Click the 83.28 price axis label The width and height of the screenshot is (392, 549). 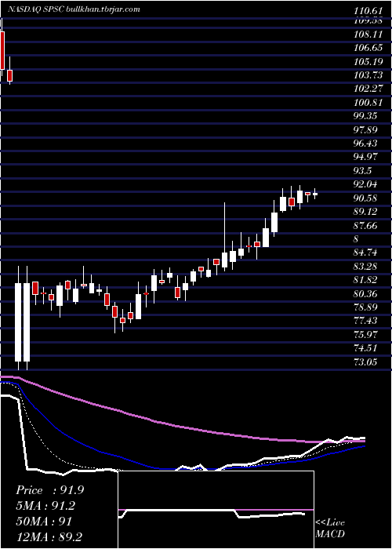pos(365,266)
